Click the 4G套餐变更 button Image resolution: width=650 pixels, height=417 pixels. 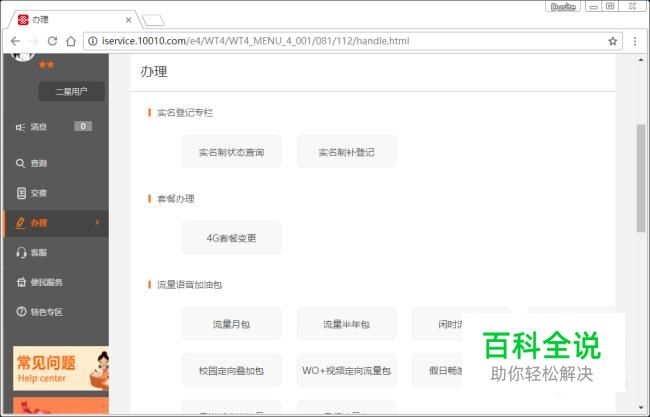click(x=231, y=238)
